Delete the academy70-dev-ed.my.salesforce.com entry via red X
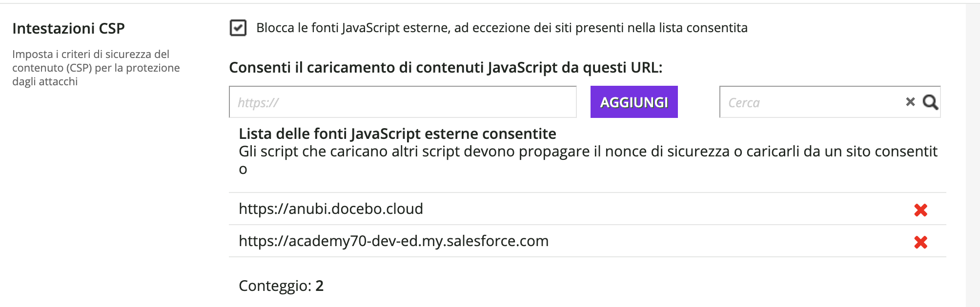Image resolution: width=980 pixels, height=307 pixels. (x=920, y=242)
